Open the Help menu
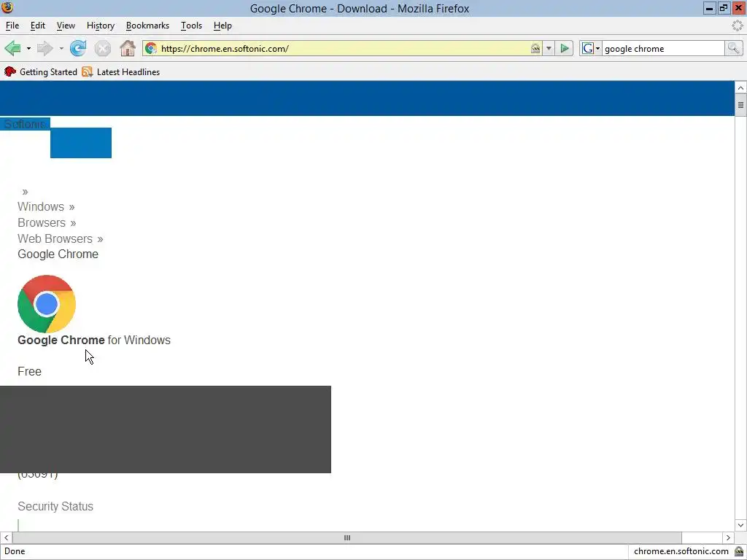Image resolution: width=747 pixels, height=560 pixels. pyautogui.click(x=222, y=26)
